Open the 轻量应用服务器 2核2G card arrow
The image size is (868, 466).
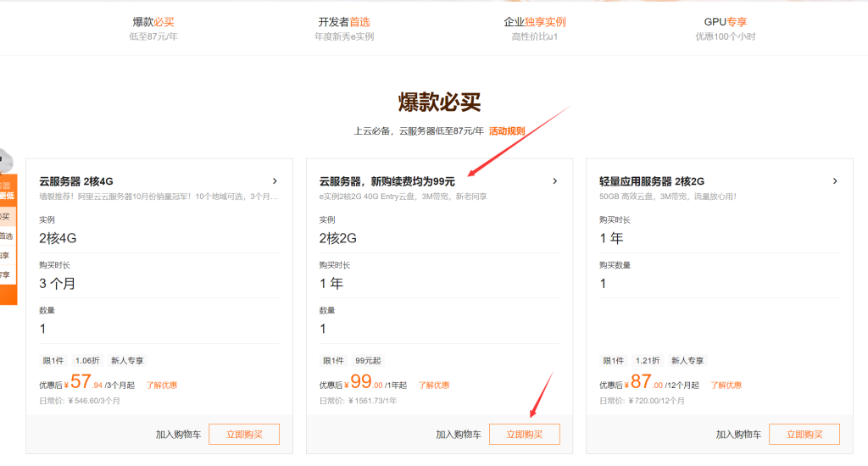834,181
